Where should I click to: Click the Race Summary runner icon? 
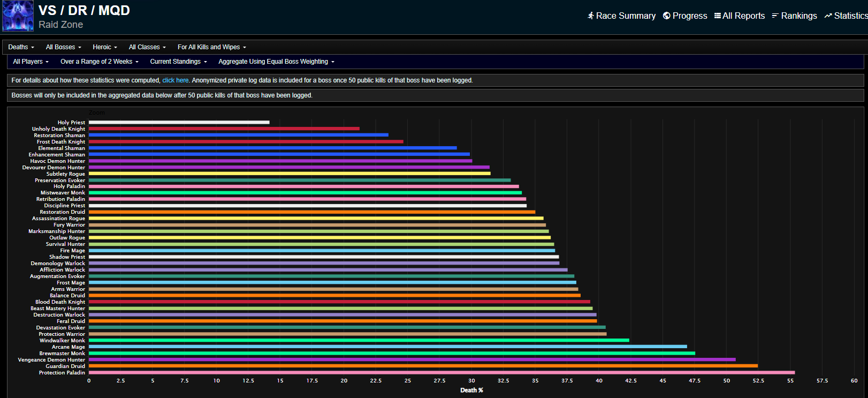click(x=591, y=16)
